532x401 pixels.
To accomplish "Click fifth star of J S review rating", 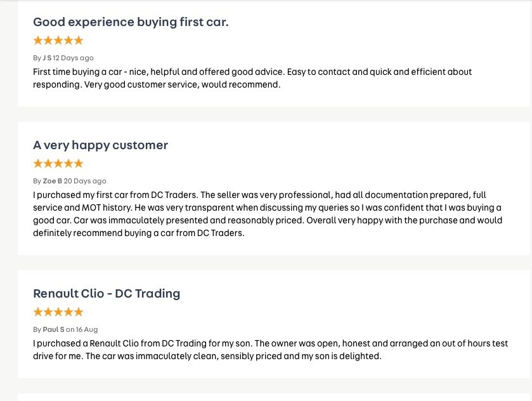I will click(79, 41).
